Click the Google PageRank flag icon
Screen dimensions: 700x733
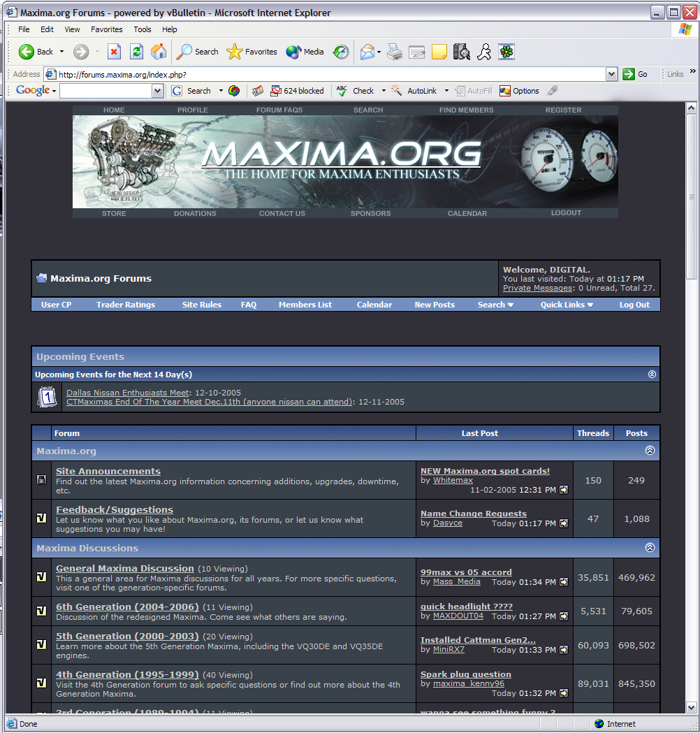(x=258, y=91)
